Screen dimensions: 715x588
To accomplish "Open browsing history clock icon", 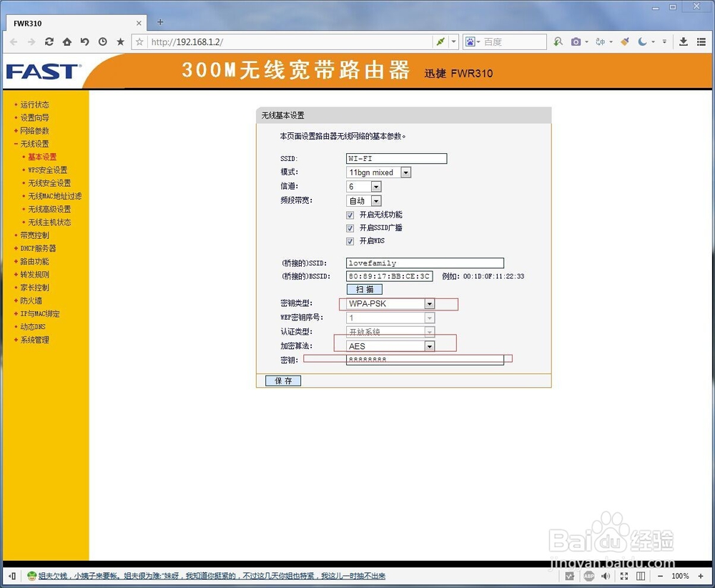I will click(x=102, y=42).
